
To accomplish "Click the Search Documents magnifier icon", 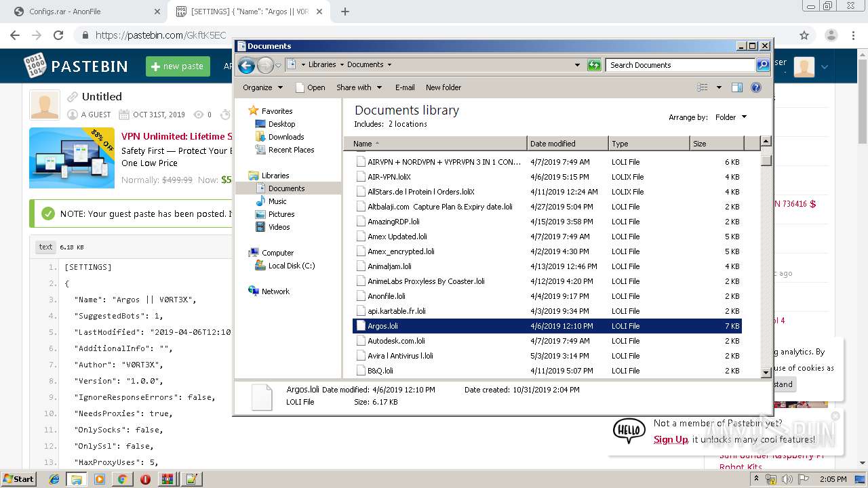I will pyautogui.click(x=763, y=65).
